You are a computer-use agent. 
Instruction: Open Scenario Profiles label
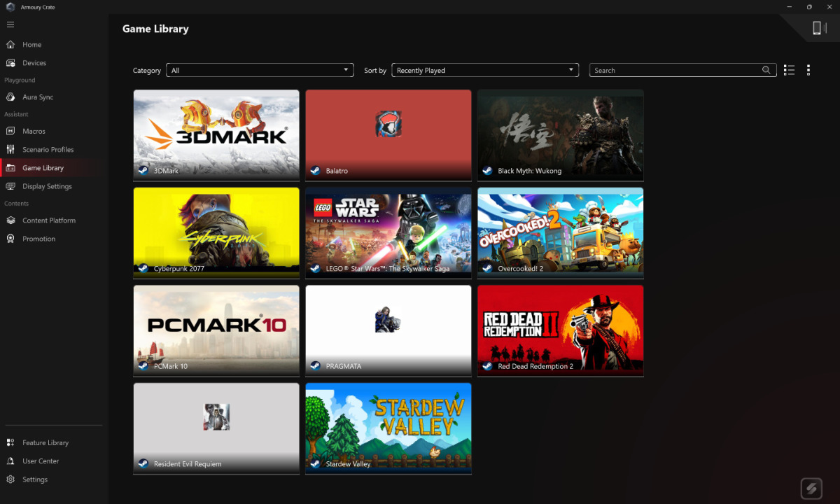pyautogui.click(x=48, y=150)
